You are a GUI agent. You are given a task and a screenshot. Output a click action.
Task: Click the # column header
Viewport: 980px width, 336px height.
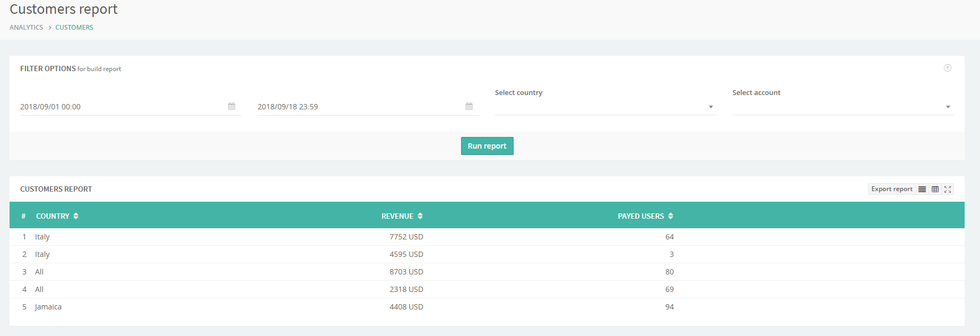pyautogui.click(x=23, y=216)
